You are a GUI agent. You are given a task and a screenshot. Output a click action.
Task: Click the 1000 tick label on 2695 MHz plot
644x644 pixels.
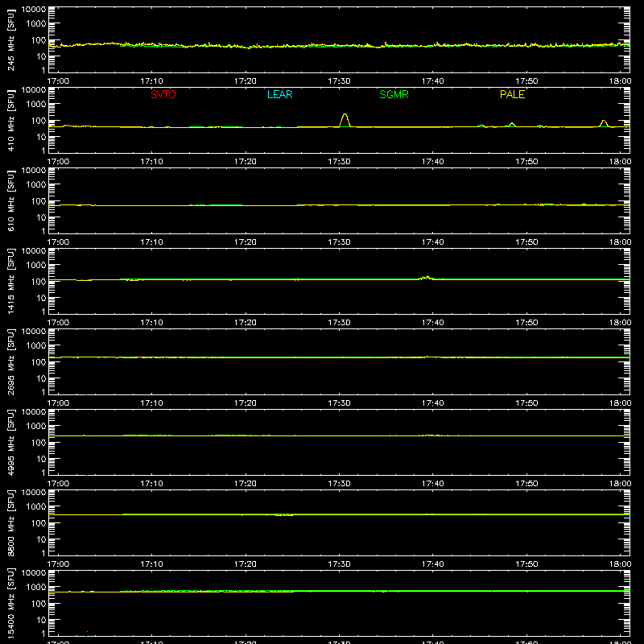point(36,346)
